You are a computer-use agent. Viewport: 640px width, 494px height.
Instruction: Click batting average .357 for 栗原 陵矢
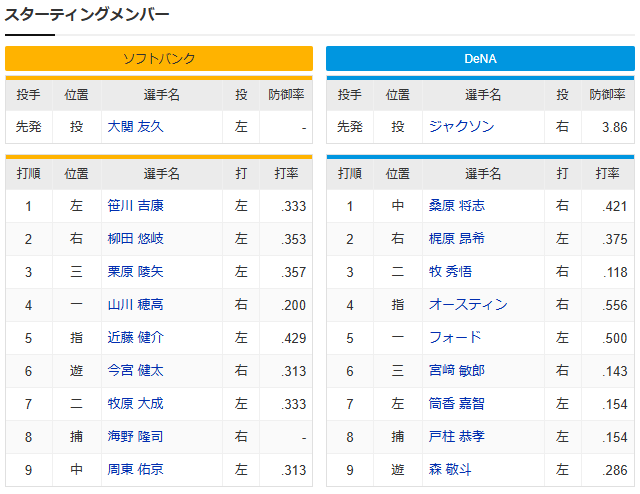[x=293, y=272]
